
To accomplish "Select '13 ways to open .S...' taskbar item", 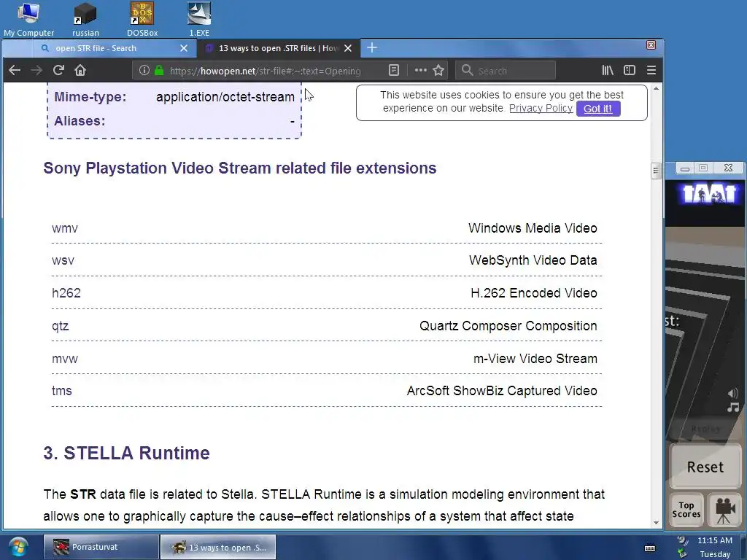I will point(218,547).
